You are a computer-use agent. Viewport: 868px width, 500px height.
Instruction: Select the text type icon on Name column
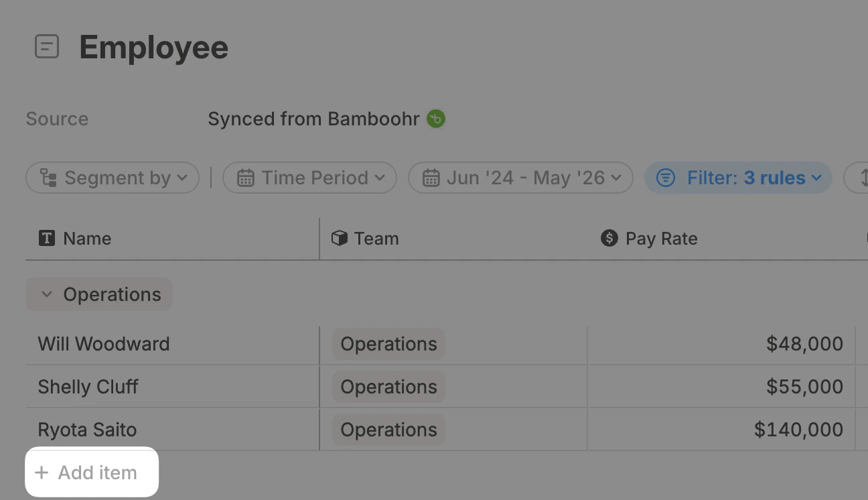pos(46,238)
